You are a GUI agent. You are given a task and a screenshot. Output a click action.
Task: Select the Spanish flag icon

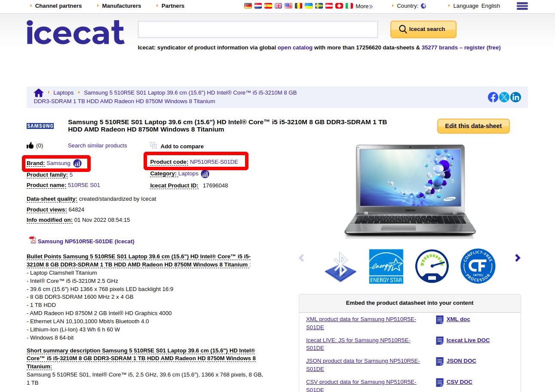click(268, 6)
